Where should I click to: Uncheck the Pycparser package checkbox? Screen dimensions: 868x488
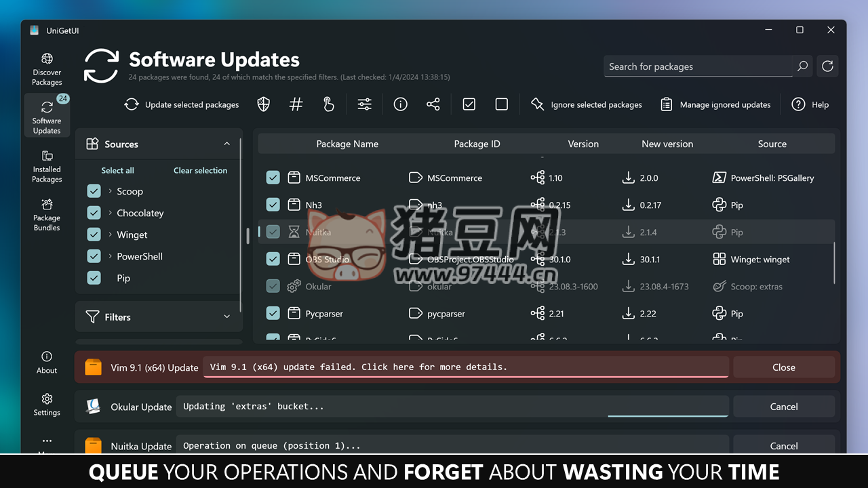(273, 313)
